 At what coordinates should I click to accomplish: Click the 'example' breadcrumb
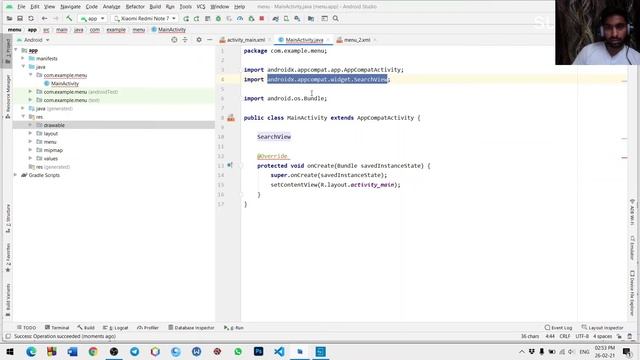[116, 30]
